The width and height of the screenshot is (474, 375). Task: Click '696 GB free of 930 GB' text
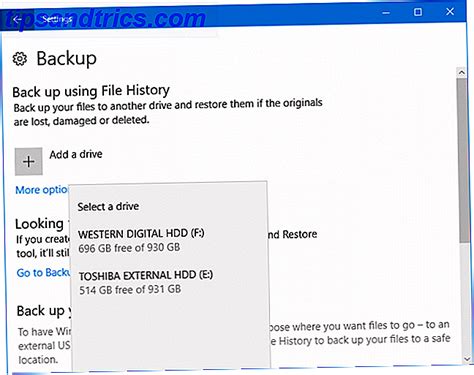coord(129,248)
